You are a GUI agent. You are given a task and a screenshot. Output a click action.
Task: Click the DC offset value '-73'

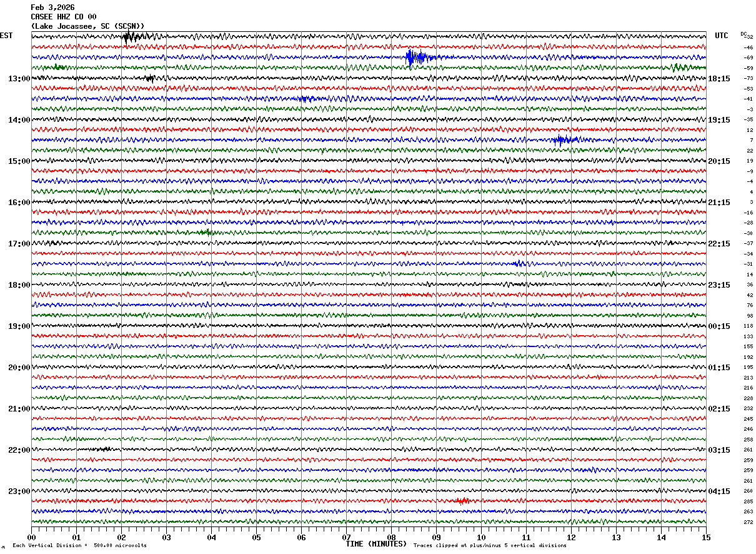(748, 78)
